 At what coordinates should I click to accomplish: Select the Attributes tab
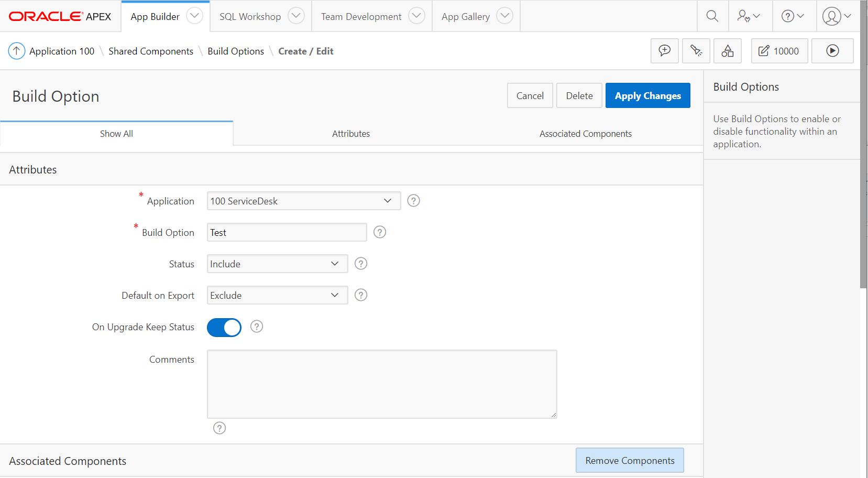point(350,134)
